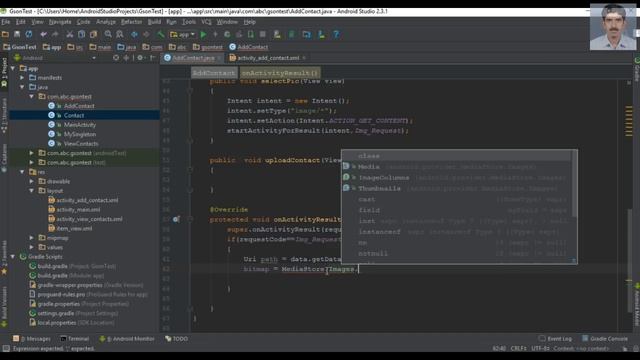Screen dimensions: 640x360
Task: Click the Back navigation arrow
Action: pos(134,35)
